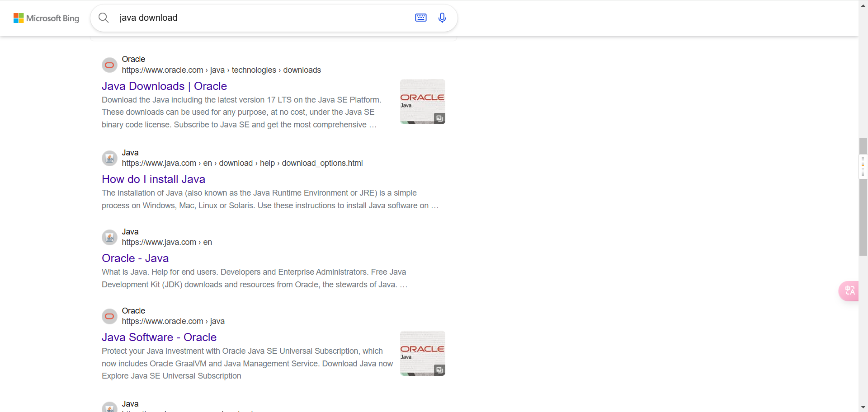Viewport: 868px width, 412px height.
Task: Click image overlay icon on Java Software thumbnail
Action: coord(439,370)
